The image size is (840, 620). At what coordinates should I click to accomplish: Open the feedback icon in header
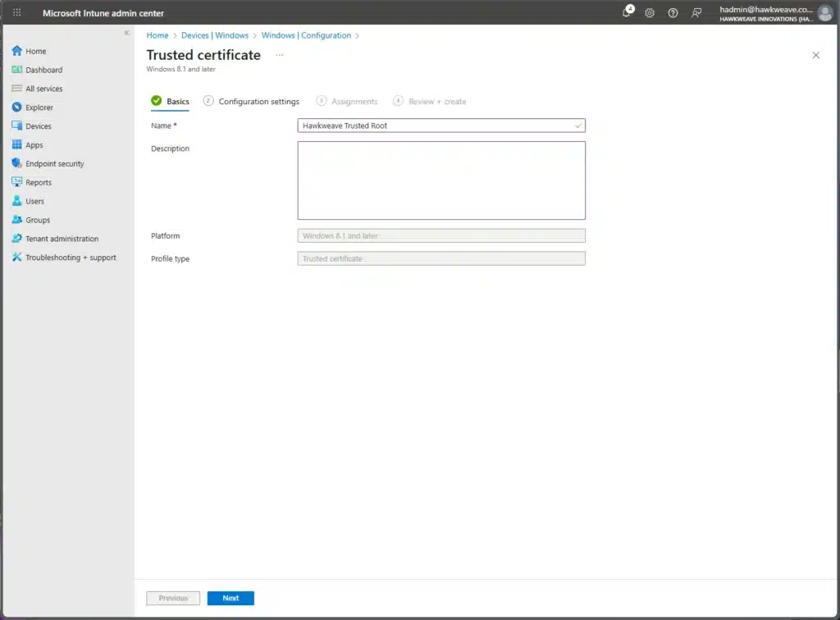(696, 13)
